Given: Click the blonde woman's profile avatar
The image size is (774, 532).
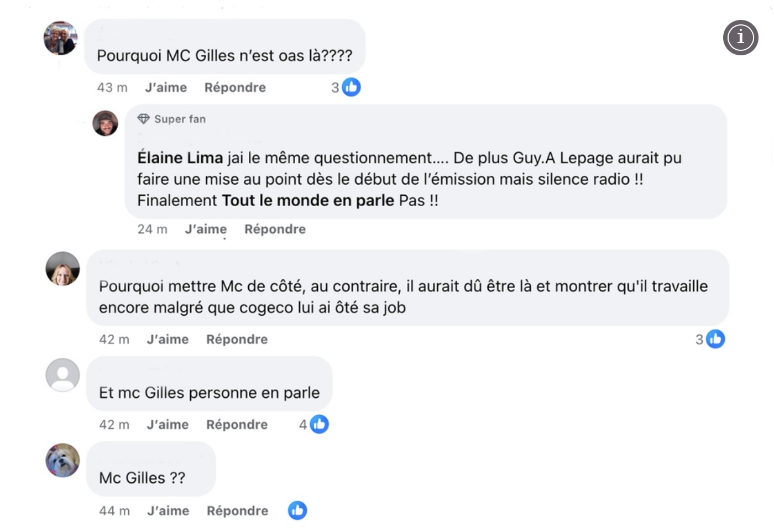Looking at the screenshot, I should (62, 269).
